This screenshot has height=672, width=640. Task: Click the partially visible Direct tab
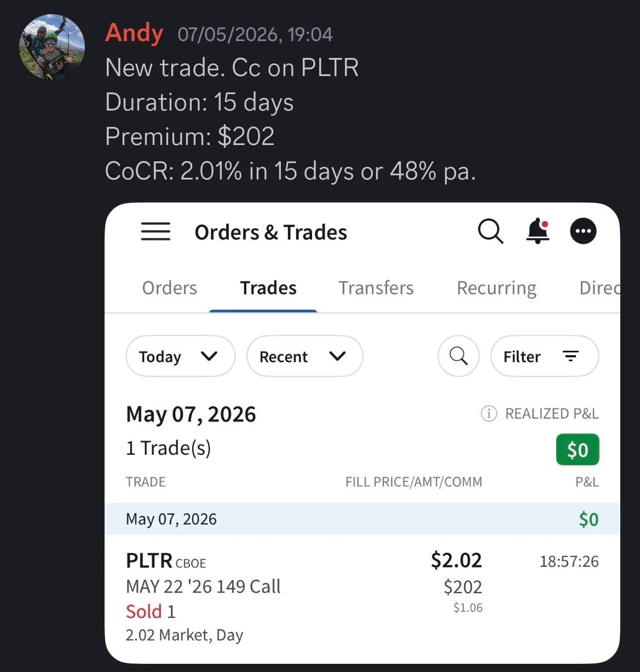point(599,288)
